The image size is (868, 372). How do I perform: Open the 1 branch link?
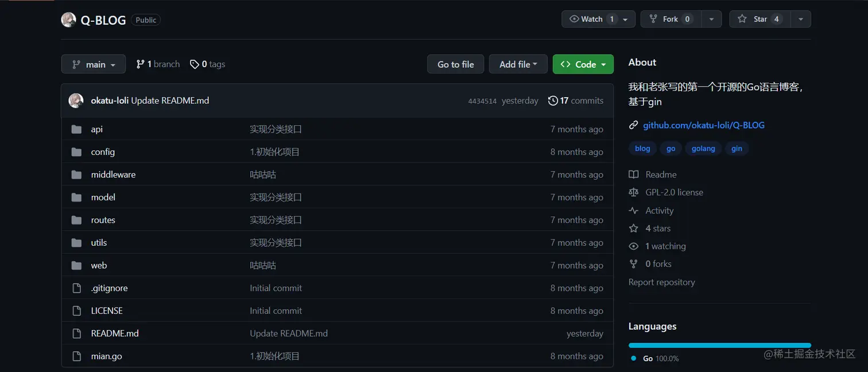coord(158,64)
